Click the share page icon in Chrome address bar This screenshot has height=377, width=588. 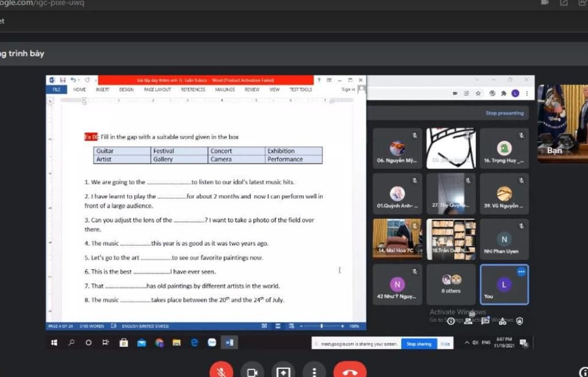click(466, 94)
